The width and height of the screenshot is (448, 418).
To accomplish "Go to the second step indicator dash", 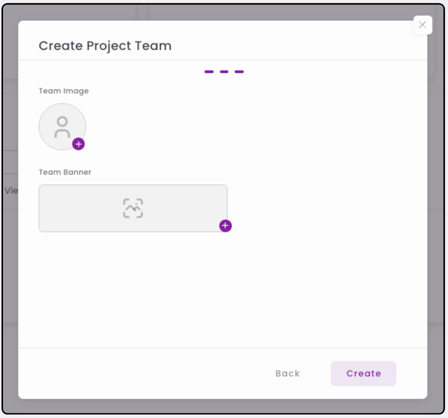I will 224,72.
